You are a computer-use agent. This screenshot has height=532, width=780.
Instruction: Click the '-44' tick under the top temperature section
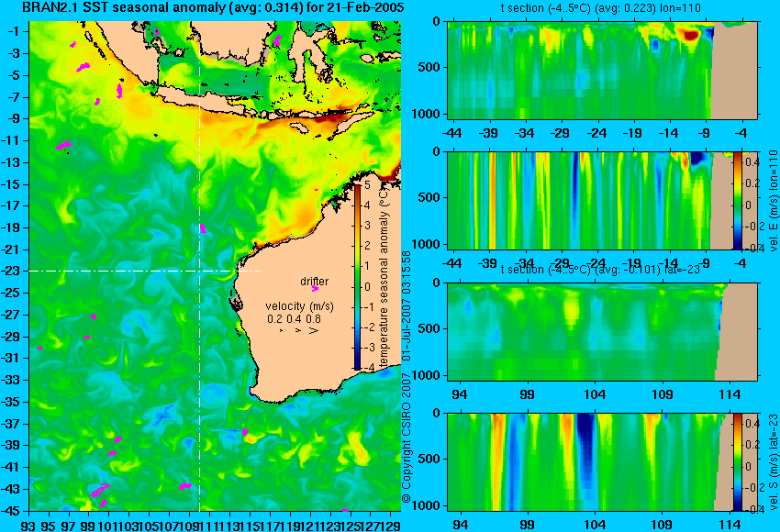coord(451,133)
